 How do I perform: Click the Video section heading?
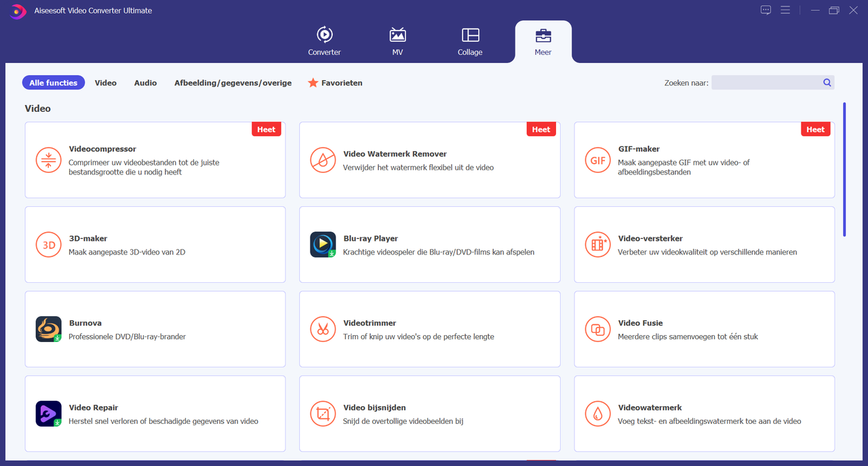click(x=38, y=109)
